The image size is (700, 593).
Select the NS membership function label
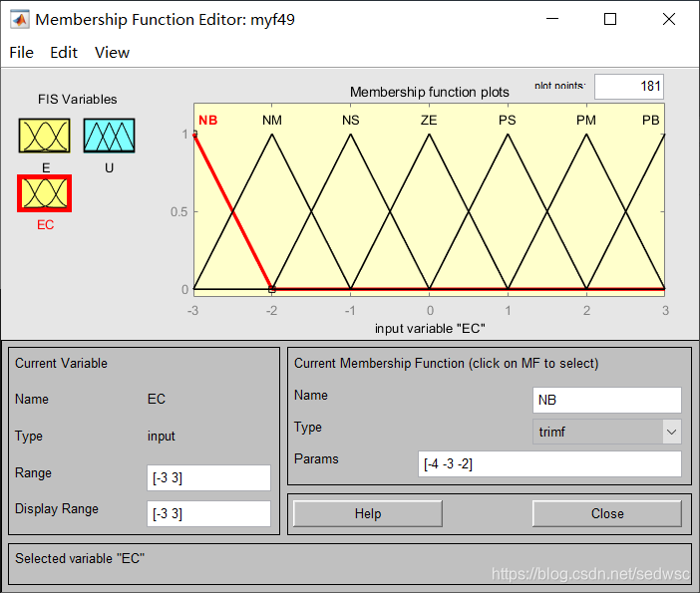[350, 120]
